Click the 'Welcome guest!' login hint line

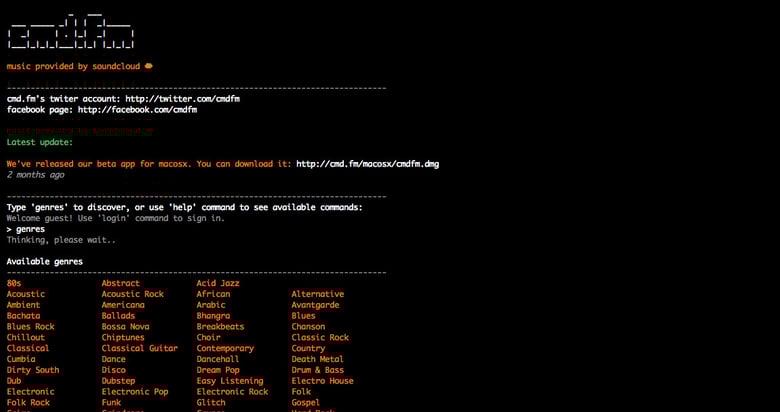coord(116,218)
